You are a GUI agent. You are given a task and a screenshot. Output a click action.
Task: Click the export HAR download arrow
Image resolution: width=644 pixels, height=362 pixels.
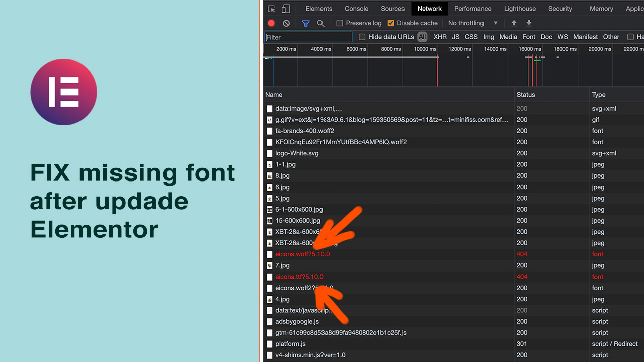[529, 23]
